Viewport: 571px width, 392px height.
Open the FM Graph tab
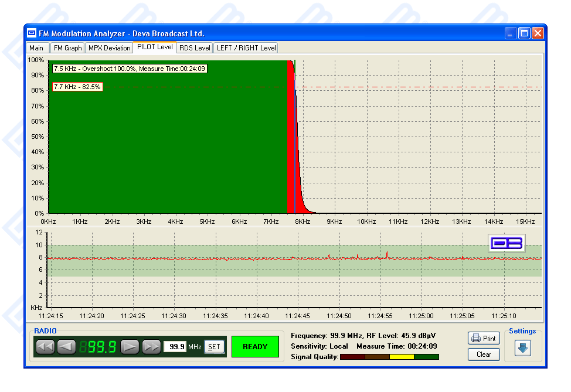coord(67,48)
